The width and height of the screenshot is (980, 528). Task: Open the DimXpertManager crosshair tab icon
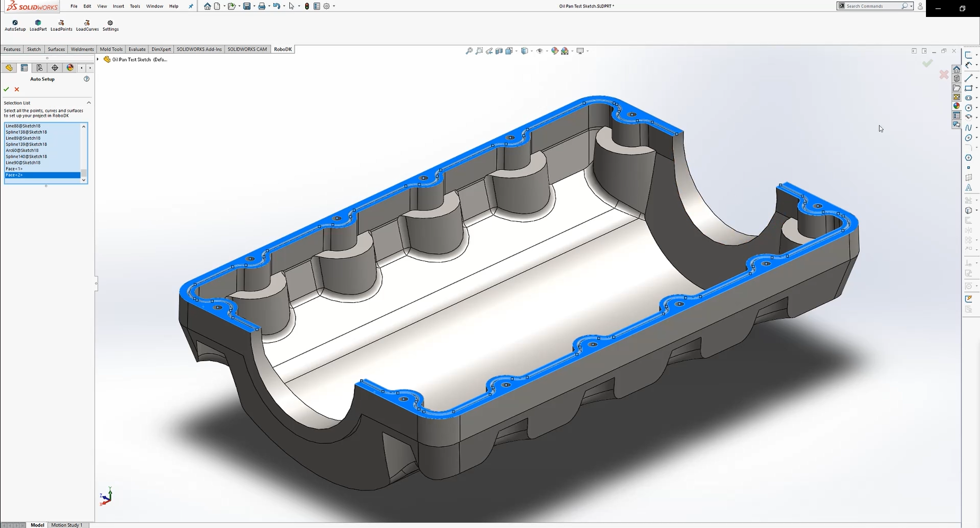click(55, 68)
